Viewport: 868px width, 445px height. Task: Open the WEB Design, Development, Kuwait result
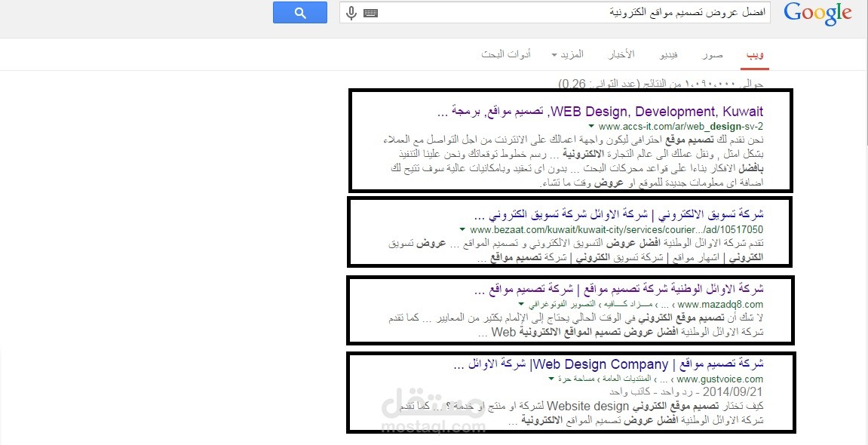[x=600, y=112]
